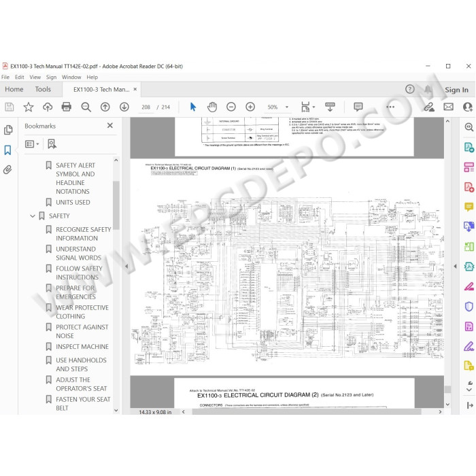Switch to the Home tab
This screenshot has height=476, width=476.
pyautogui.click(x=14, y=89)
